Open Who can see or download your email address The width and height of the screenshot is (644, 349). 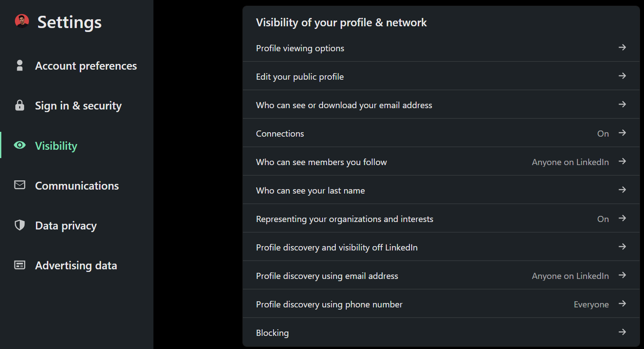click(x=344, y=105)
